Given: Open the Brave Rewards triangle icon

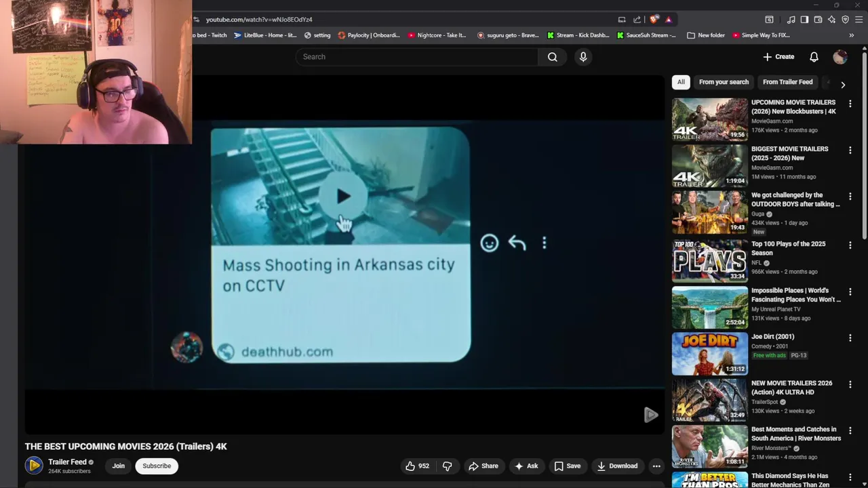Looking at the screenshot, I should [x=668, y=20].
